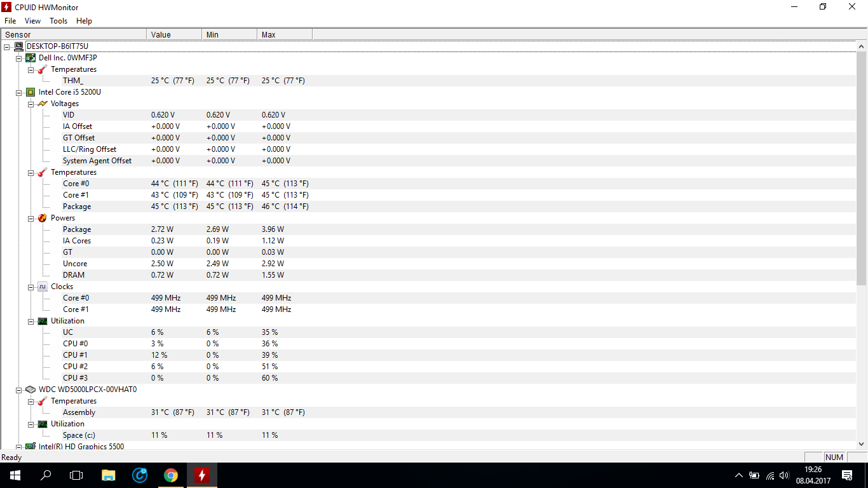Image resolution: width=868 pixels, height=488 pixels.
Task: Click the DESKTOP-B6IT75U computer icon
Action: tap(18, 46)
